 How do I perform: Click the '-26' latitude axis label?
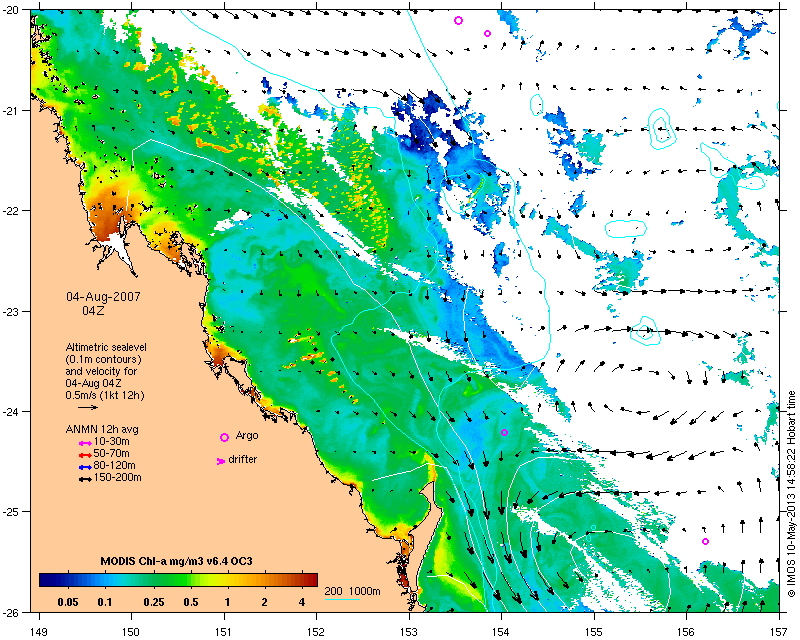coord(10,612)
